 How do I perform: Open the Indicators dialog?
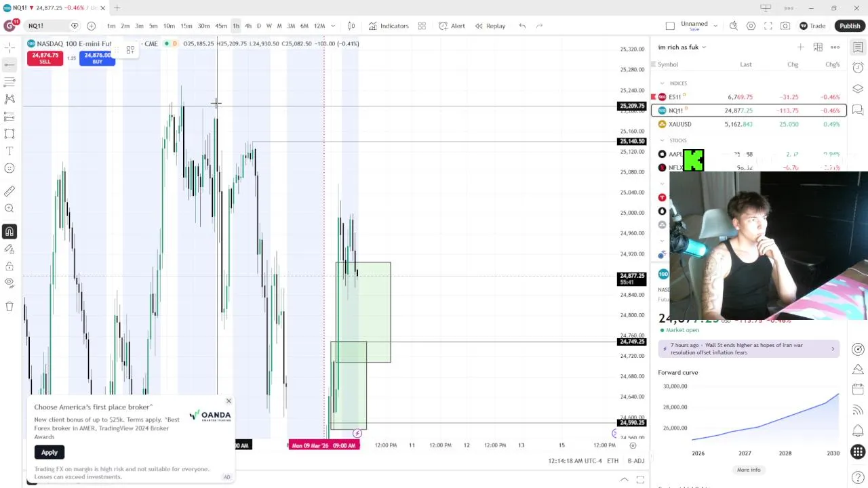389,26
